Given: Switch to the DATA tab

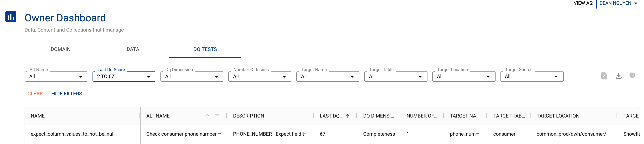Looking at the screenshot, I should (x=133, y=50).
